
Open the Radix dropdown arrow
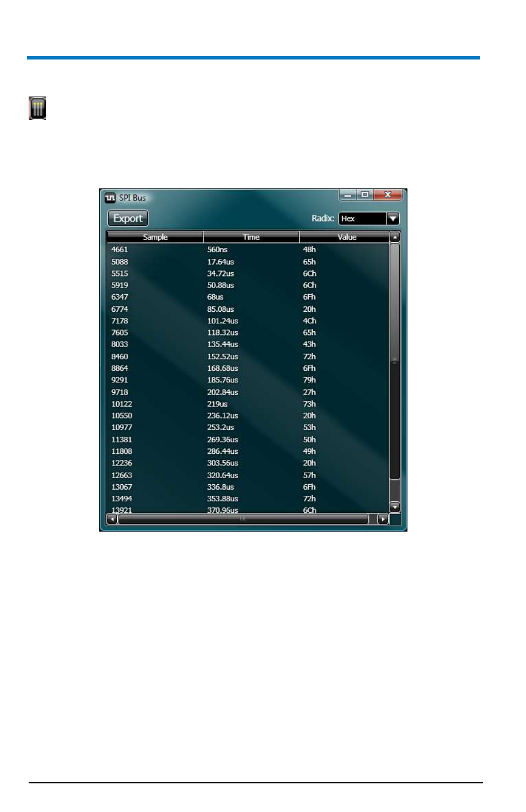pos(393,219)
